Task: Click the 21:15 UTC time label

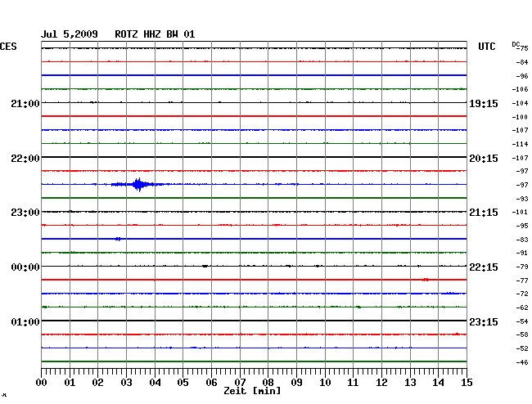Action: click(x=484, y=213)
